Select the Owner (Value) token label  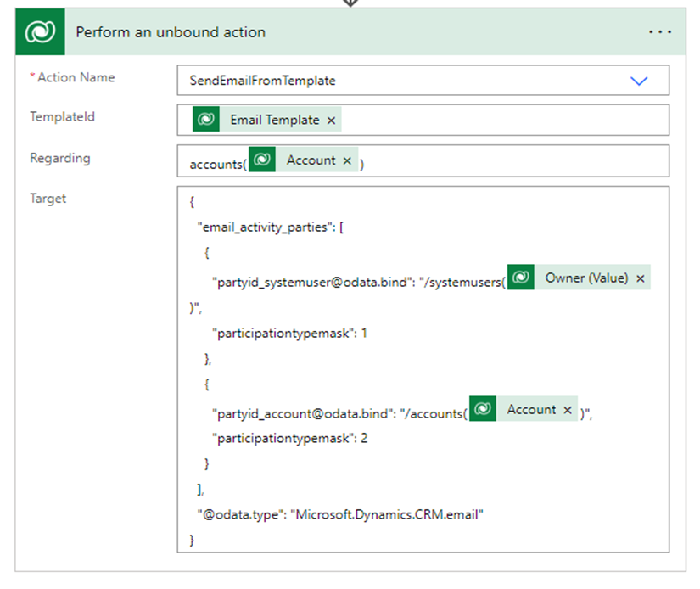(x=586, y=278)
